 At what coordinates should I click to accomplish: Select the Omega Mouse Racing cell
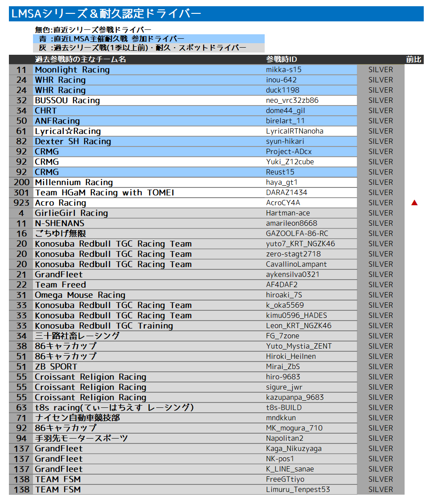[x=80, y=295]
